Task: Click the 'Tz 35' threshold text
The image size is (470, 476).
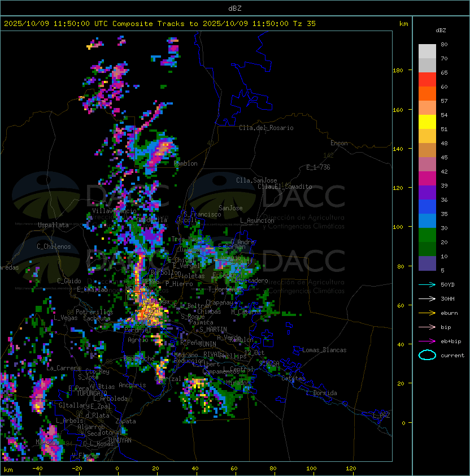Action: pyautogui.click(x=304, y=24)
